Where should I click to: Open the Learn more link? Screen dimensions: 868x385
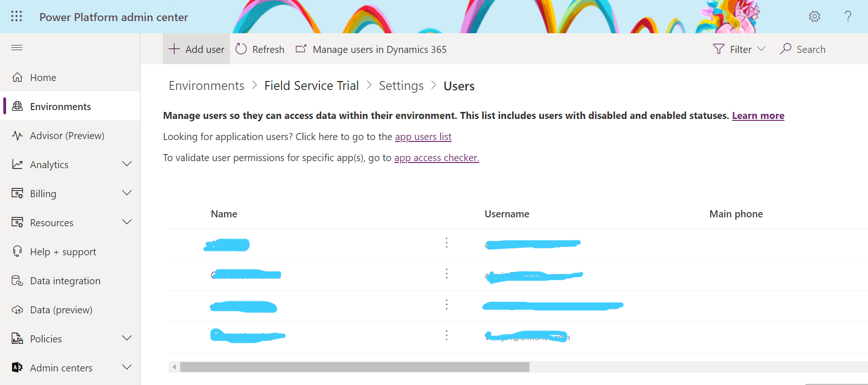pyautogui.click(x=758, y=115)
